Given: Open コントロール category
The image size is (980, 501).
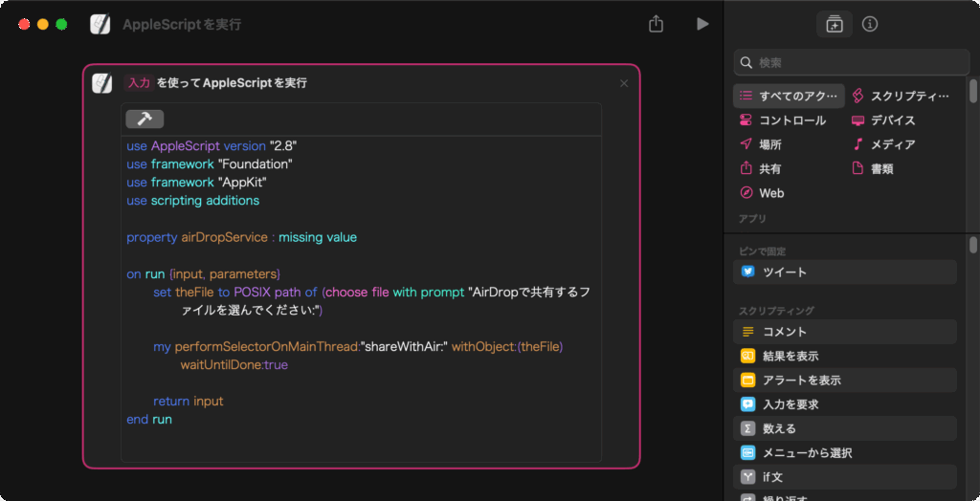Looking at the screenshot, I should click(x=783, y=120).
